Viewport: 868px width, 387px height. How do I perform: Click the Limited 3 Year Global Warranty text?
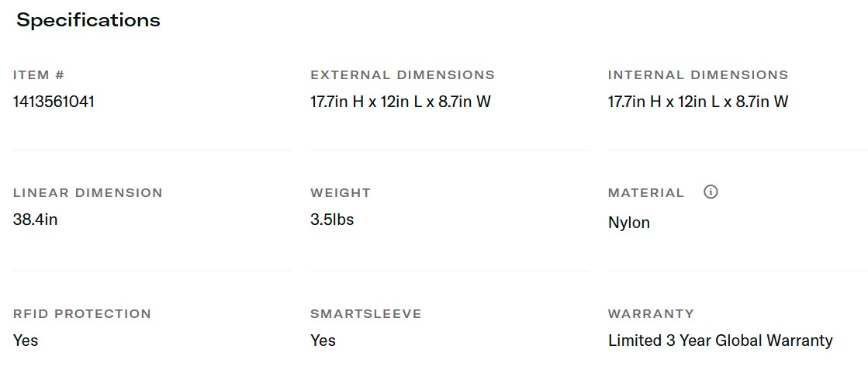click(720, 340)
